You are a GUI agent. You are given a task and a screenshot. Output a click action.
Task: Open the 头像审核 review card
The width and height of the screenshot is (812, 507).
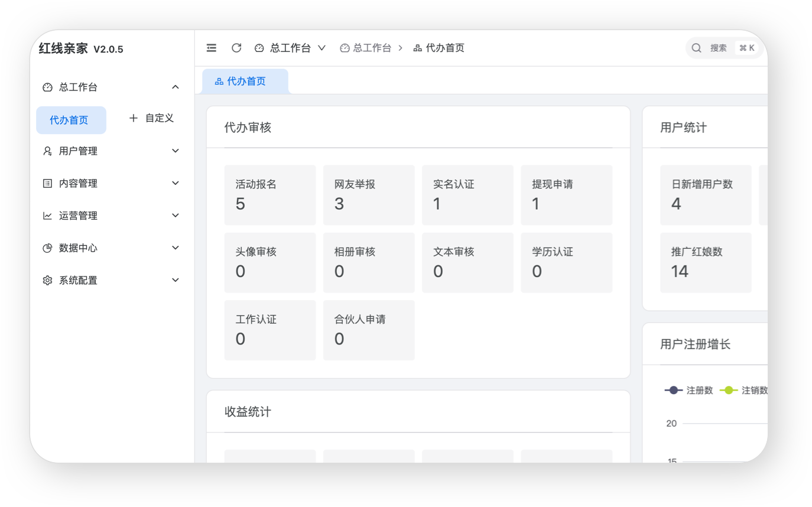pyautogui.click(x=270, y=263)
